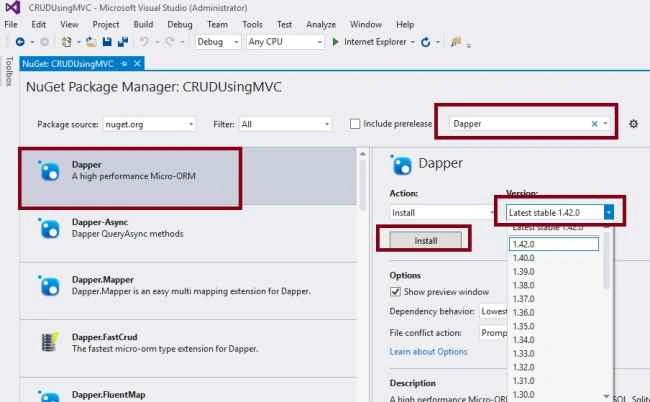Viewport: 650px width, 402px height.
Task: Open the Package source dropdown
Action: coord(149,124)
